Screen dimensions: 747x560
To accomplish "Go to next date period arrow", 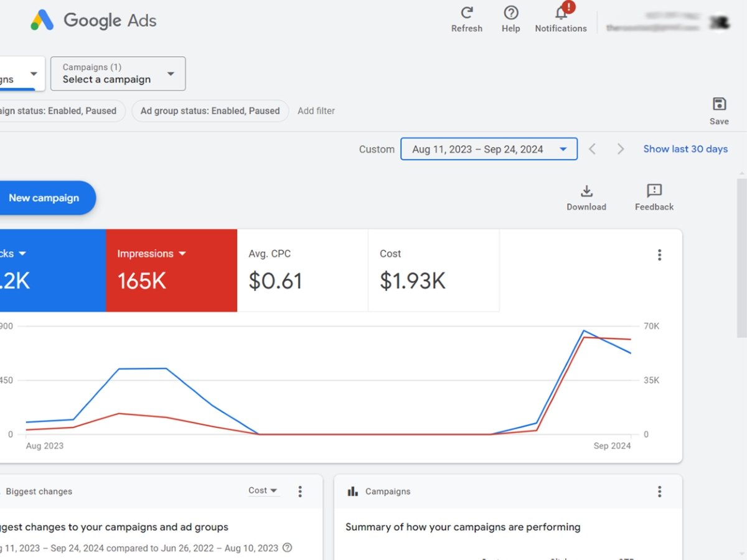I will click(x=621, y=149).
